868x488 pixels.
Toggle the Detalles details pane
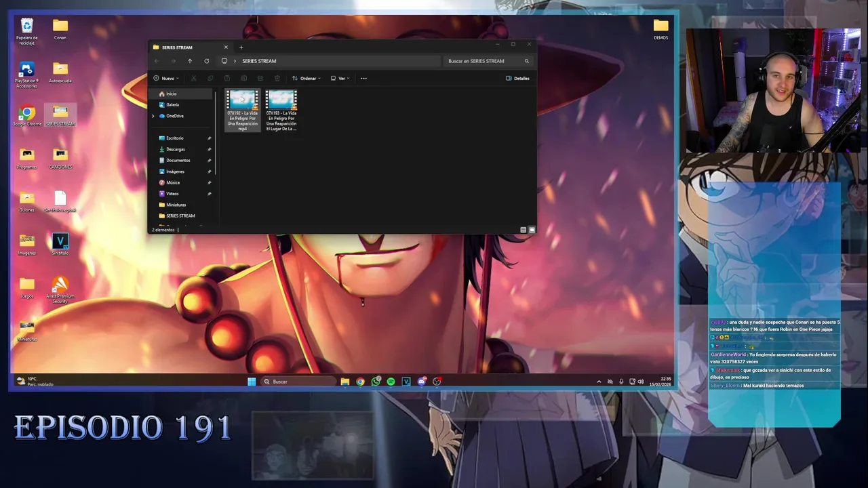click(517, 78)
